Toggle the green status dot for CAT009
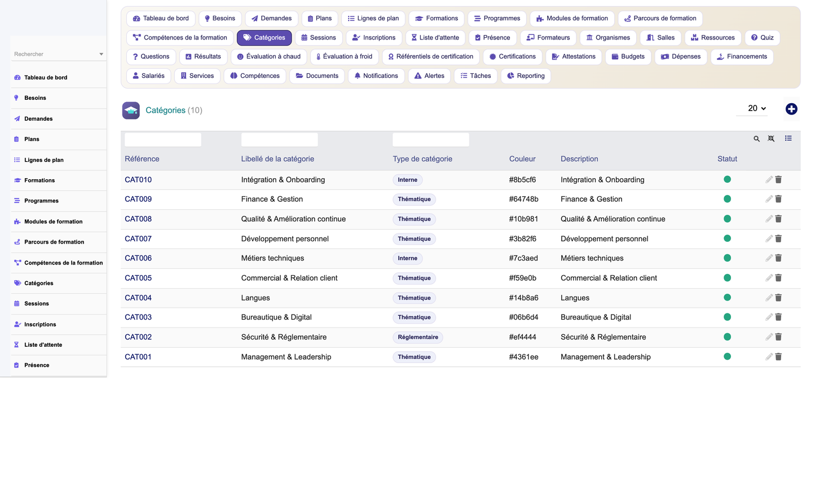The width and height of the screenshot is (815, 504). pos(727,198)
